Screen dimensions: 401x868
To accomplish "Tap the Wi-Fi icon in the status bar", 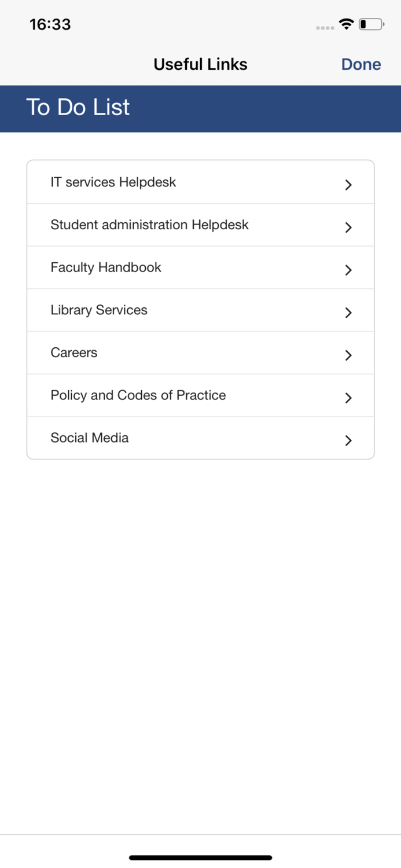I will tap(345, 24).
